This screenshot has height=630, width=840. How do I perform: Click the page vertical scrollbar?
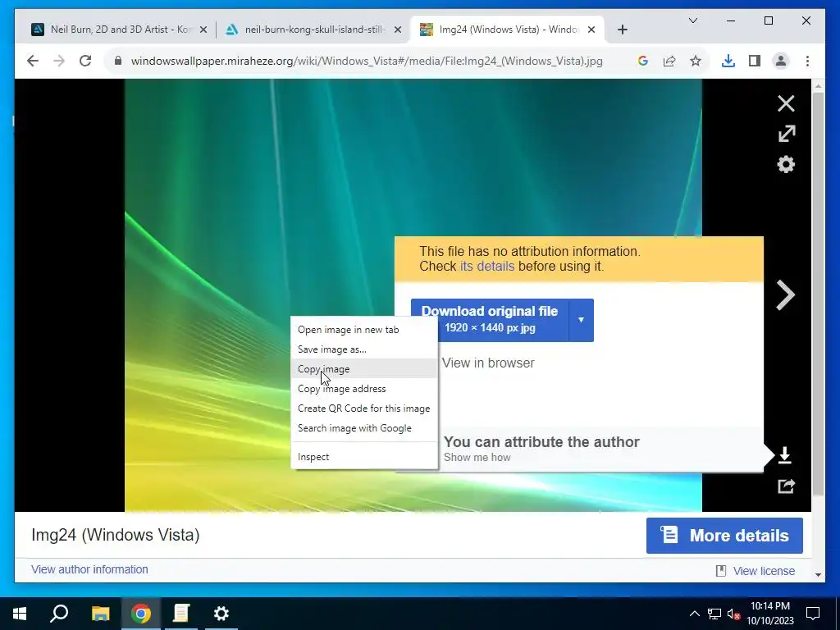point(818,294)
